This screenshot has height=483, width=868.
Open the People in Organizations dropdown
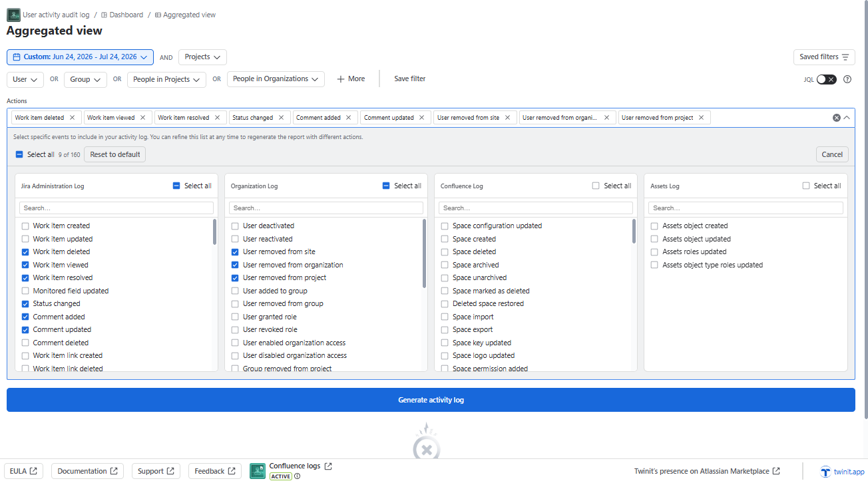[276, 79]
